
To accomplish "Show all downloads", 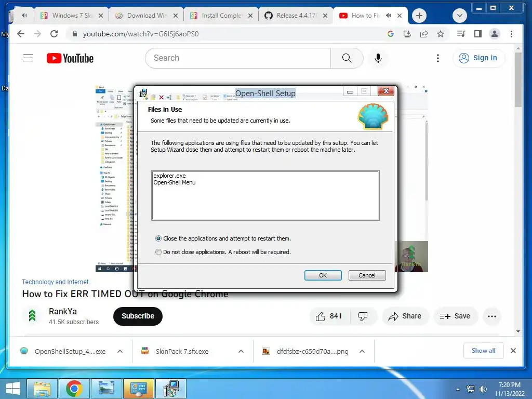I will (x=484, y=351).
